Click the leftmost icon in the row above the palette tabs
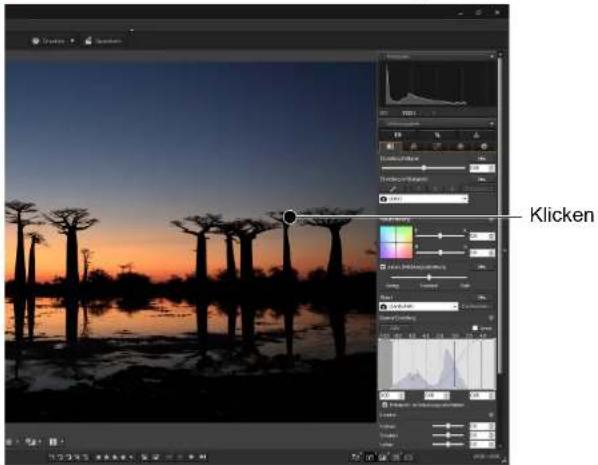 [398, 135]
